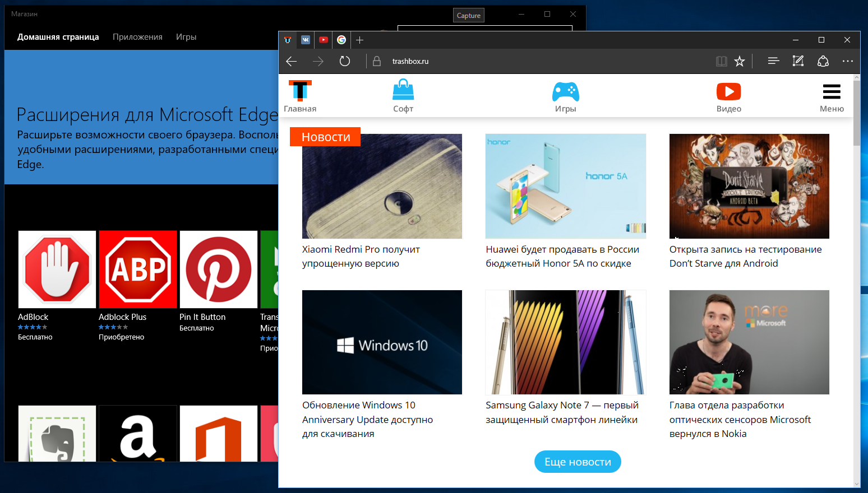The height and width of the screenshot is (493, 868).
Task: Minimize the Edge browser window
Action: click(x=795, y=40)
